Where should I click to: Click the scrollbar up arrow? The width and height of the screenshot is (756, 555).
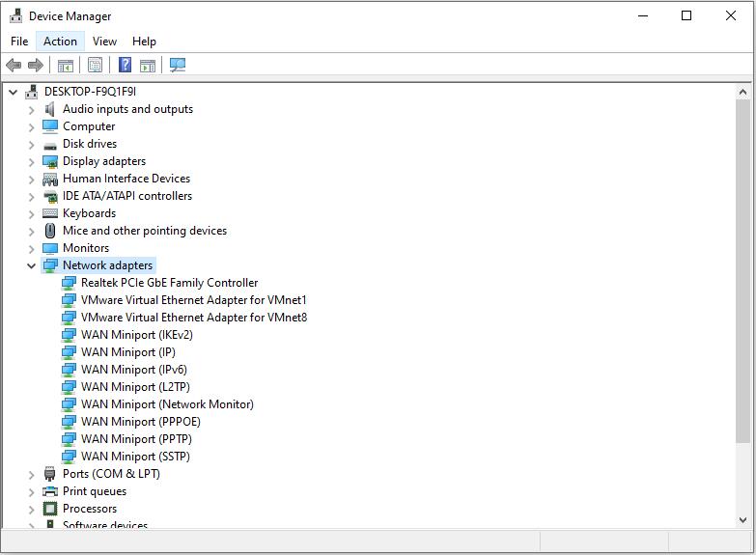742,92
